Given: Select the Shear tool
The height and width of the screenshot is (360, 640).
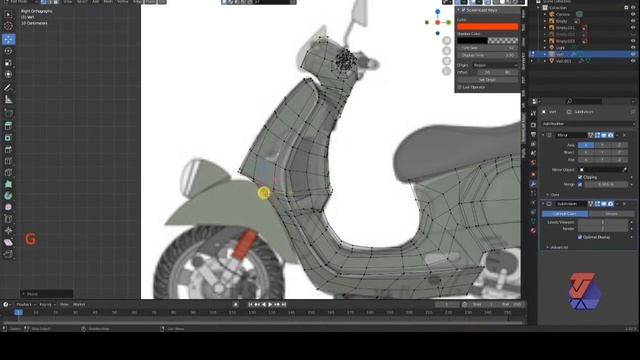Looking at the screenshot, I should [x=8, y=242].
